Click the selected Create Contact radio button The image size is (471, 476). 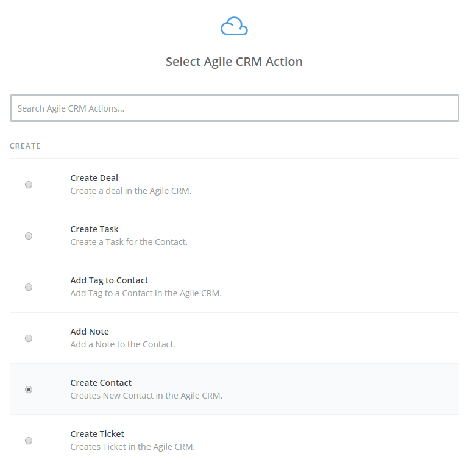pyautogui.click(x=29, y=389)
